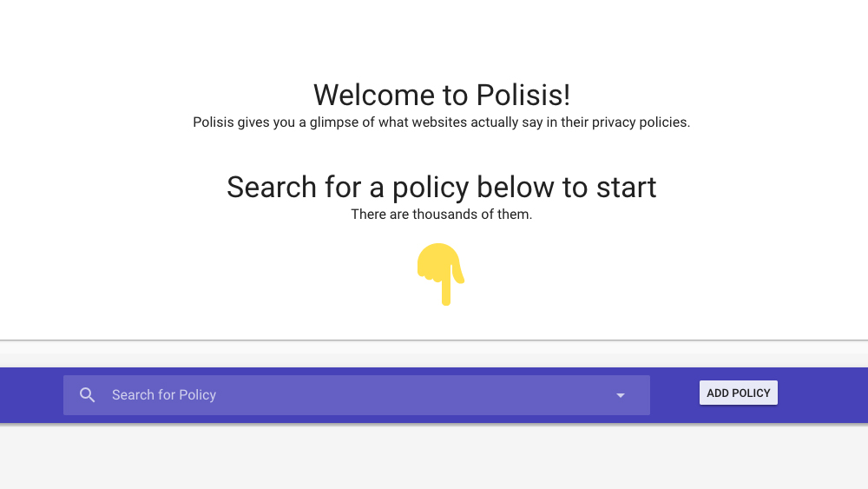Click blank white area above welcome heading
Viewport: 868px width, 489px height.
434,35
